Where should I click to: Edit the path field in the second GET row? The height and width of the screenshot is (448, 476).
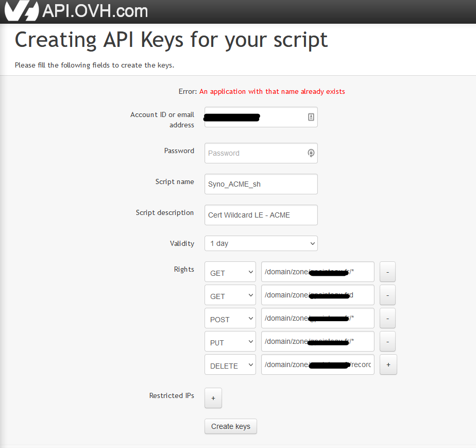pos(317,295)
